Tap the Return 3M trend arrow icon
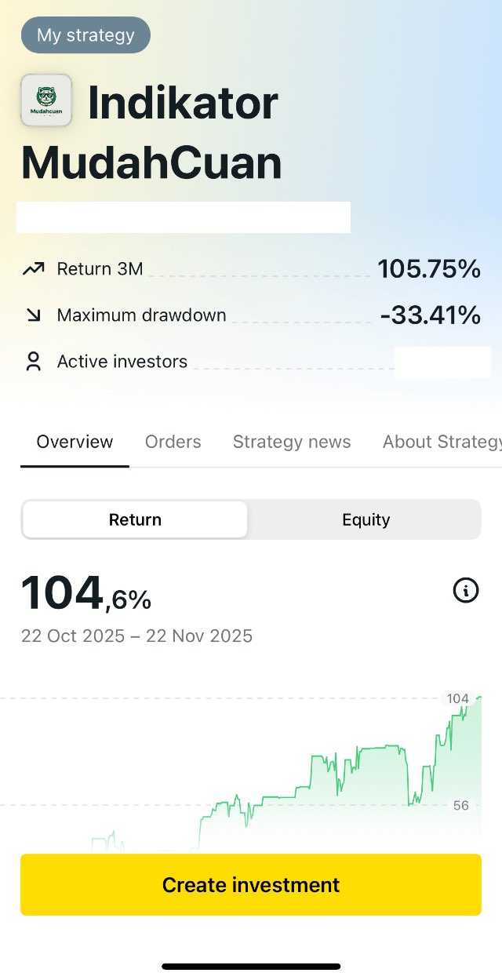Image resolution: width=502 pixels, height=980 pixels. click(x=33, y=269)
